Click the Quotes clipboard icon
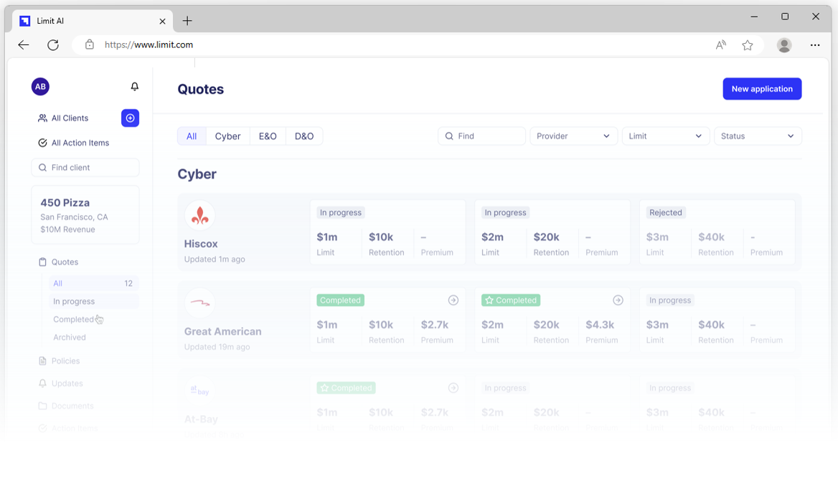 [x=43, y=262]
